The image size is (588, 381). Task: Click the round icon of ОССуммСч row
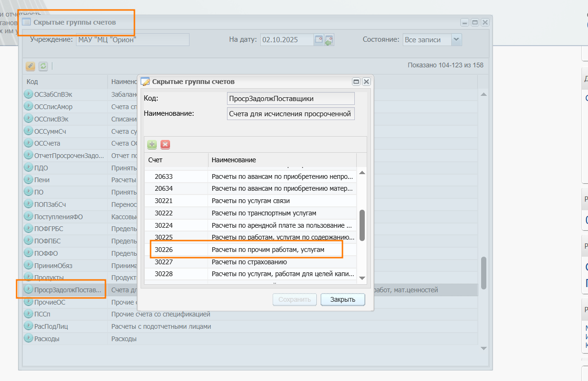coord(28,131)
